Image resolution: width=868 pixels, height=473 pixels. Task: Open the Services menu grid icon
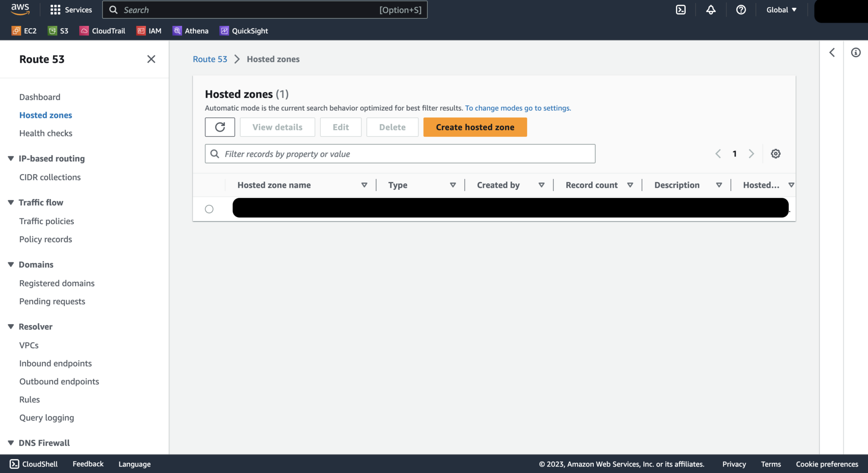tap(55, 9)
